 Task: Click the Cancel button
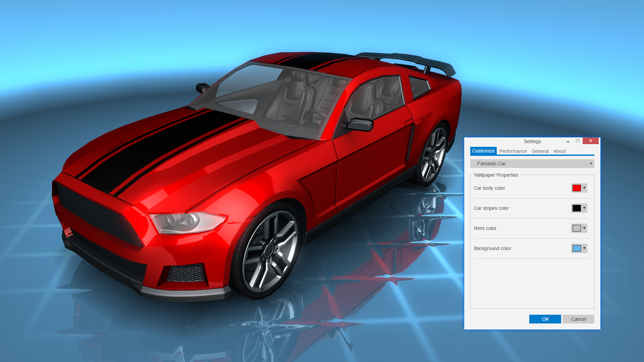[x=578, y=319]
